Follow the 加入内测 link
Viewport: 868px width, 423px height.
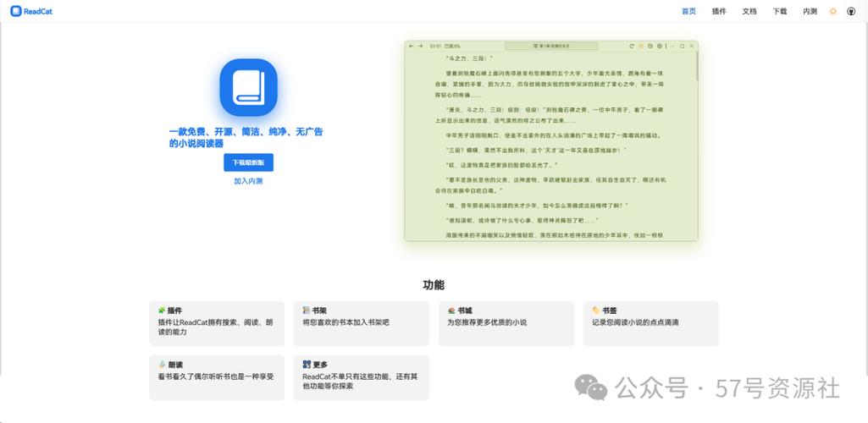tap(249, 181)
